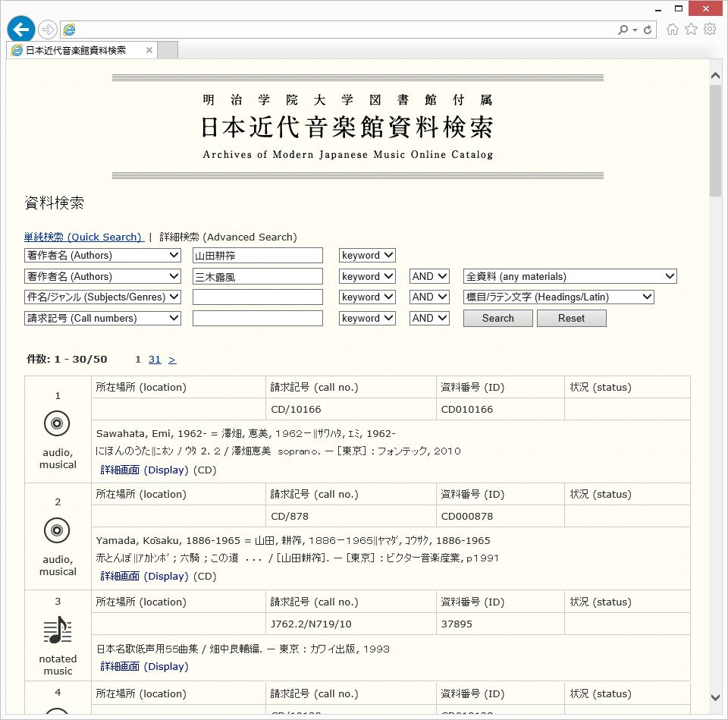Go to results page link 31
728x720 pixels.
[x=155, y=359]
